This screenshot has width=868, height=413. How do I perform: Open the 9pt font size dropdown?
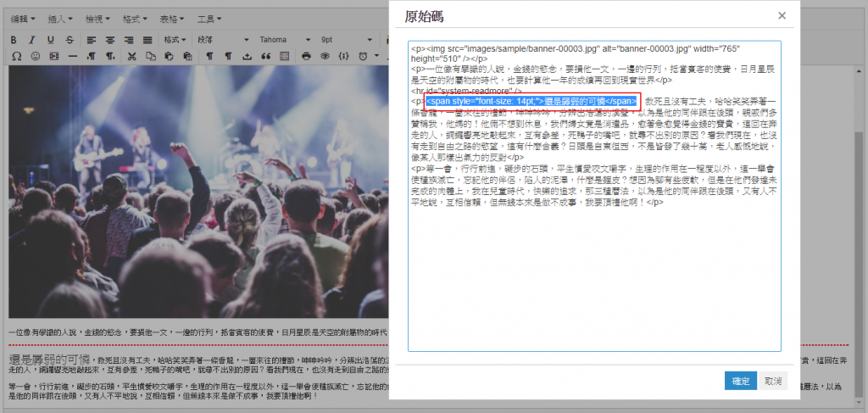tap(347, 40)
